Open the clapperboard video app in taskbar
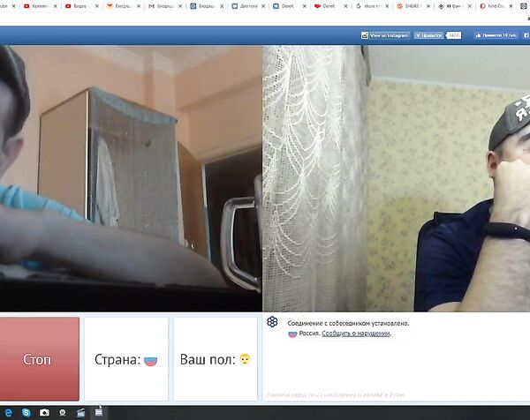Image resolution: width=530 pixels, height=420 pixels. coord(81,412)
